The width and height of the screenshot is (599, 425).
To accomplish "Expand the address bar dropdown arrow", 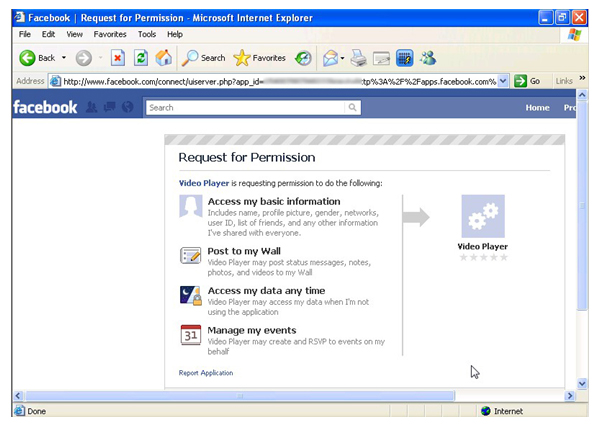I will (503, 81).
